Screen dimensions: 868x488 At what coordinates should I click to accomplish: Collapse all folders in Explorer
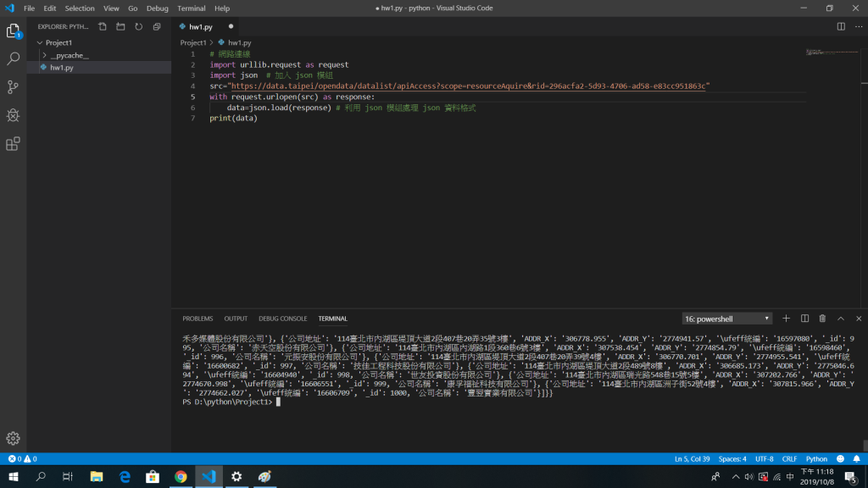point(157,26)
